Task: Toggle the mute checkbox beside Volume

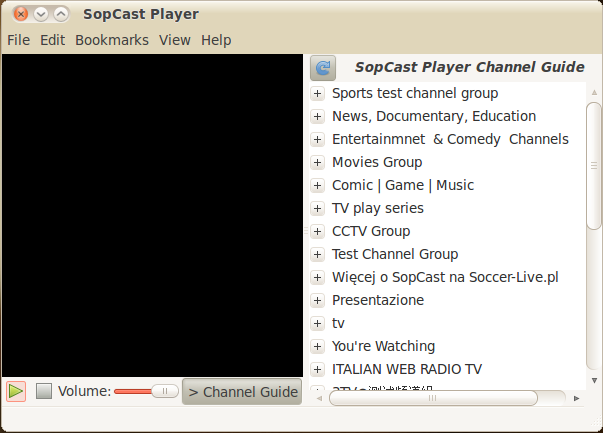Action: [x=44, y=391]
